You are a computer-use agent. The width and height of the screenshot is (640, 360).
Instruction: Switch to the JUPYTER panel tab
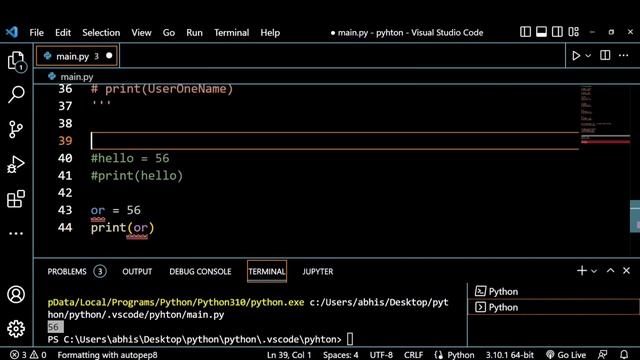[318, 271]
